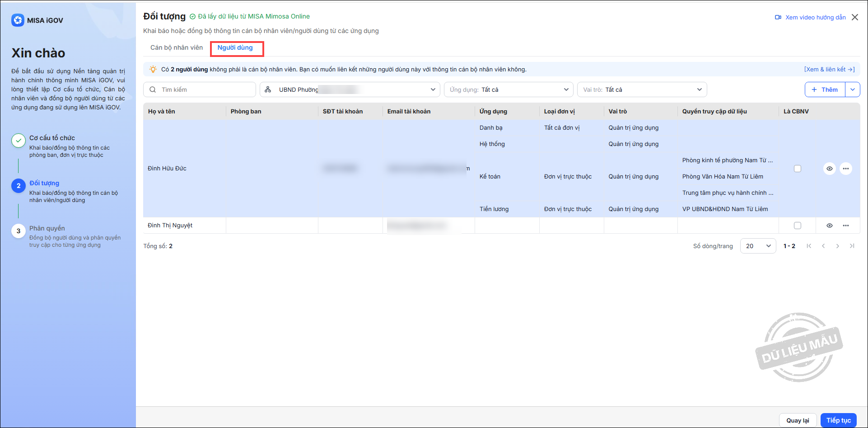Go to the previous page of results
This screenshot has width=868, height=428.
click(823, 246)
